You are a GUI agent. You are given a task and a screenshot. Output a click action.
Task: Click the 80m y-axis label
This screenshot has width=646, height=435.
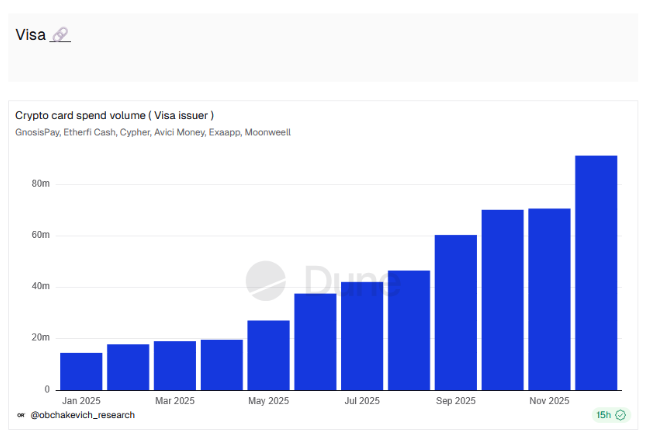click(40, 184)
